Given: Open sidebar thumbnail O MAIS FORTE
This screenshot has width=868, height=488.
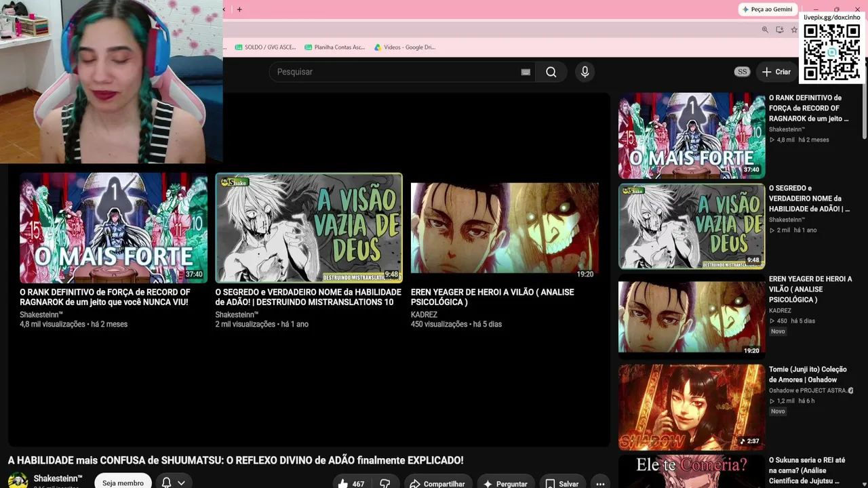Looking at the screenshot, I should [692, 136].
